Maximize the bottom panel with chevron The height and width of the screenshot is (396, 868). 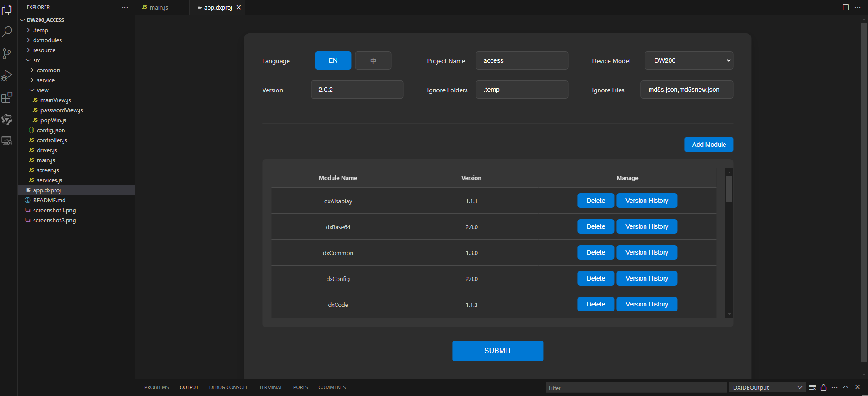pyautogui.click(x=846, y=387)
